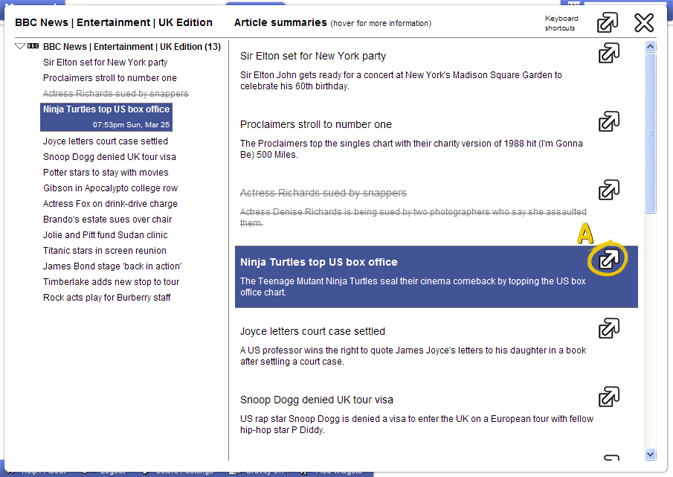Viewport: 673px width, 477px height.
Task: Click 'US rap star Snoop Dogg is denied' summary text
Action: click(417, 424)
